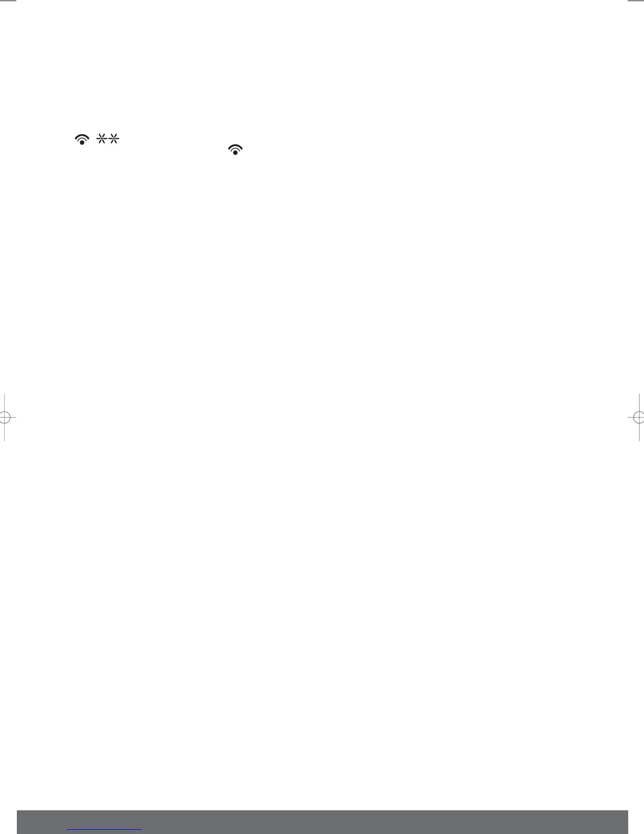Select the standalone wireless signal icon
Screen dimensions: 644x834
tap(236, 150)
